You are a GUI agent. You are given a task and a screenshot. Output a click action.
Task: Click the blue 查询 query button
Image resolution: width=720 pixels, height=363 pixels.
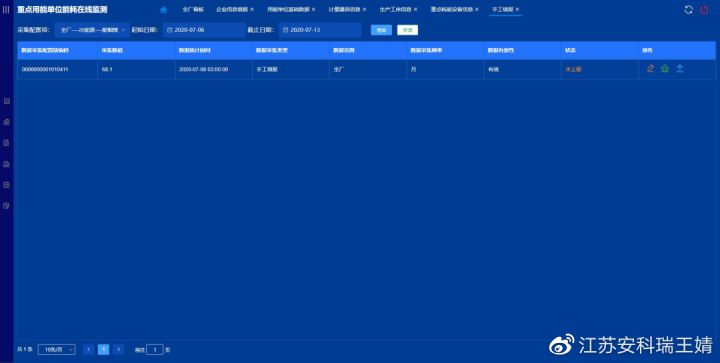click(381, 30)
